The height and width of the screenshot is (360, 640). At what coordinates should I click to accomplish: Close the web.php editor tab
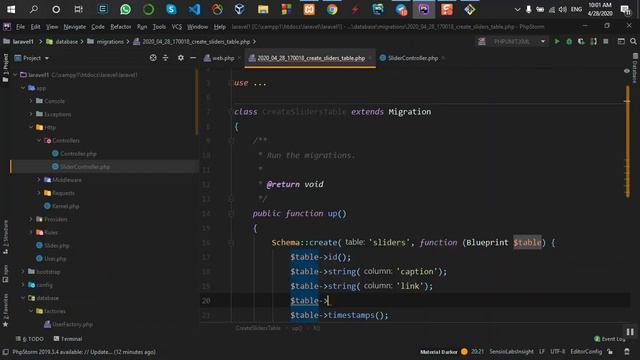click(240, 58)
